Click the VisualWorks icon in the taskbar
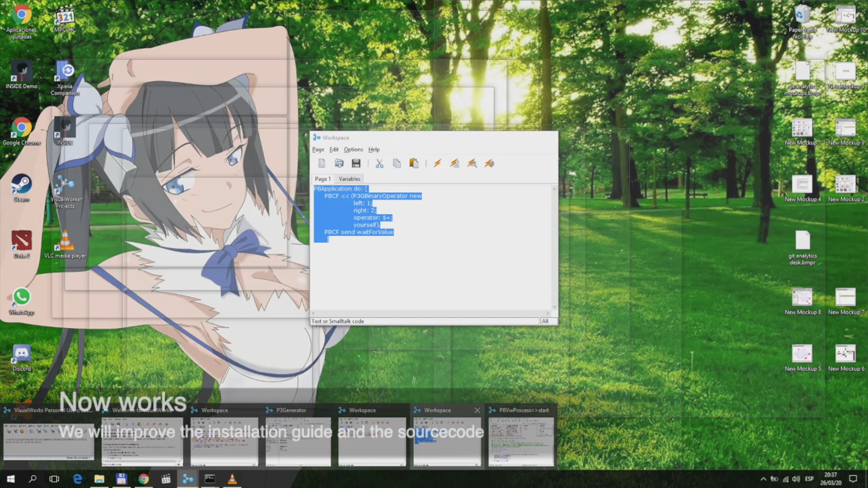The image size is (868, 488). tap(188, 479)
